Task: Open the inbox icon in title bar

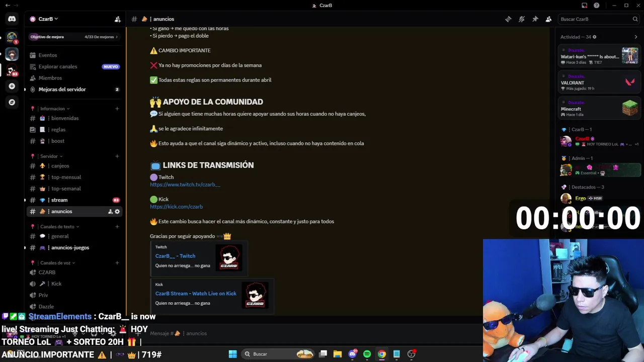Action: 584,6
